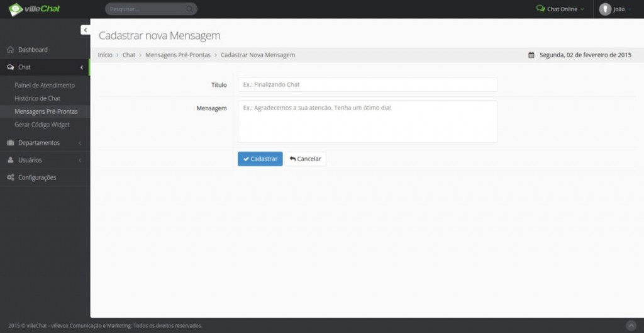Select Mensagens Pré-Prontas in sidebar
The width and height of the screenshot is (644, 333).
(x=46, y=111)
